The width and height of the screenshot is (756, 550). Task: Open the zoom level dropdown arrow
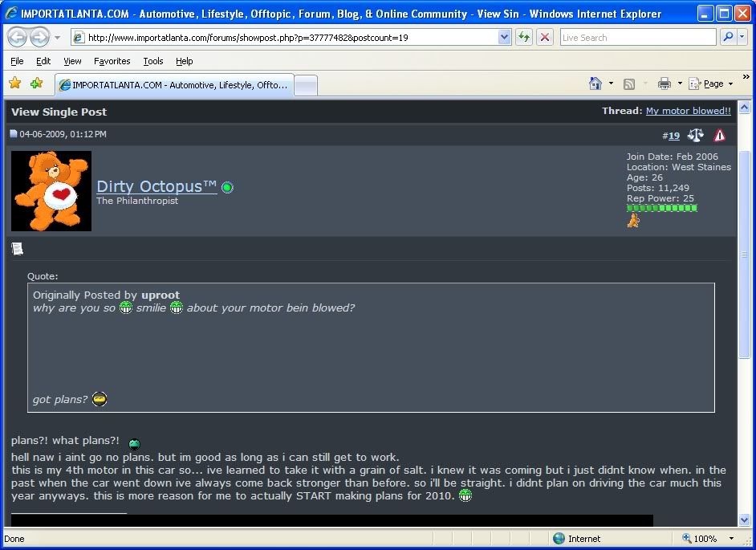coord(731,539)
